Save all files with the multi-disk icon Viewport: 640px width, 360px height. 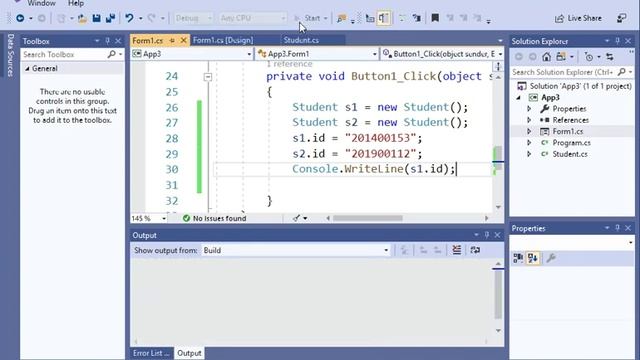[x=110, y=18]
